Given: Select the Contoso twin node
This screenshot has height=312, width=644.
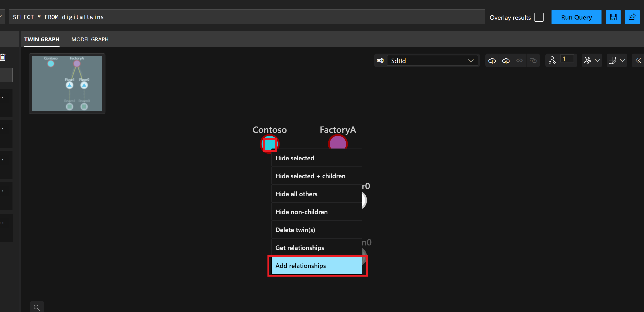Looking at the screenshot, I should 270,144.
